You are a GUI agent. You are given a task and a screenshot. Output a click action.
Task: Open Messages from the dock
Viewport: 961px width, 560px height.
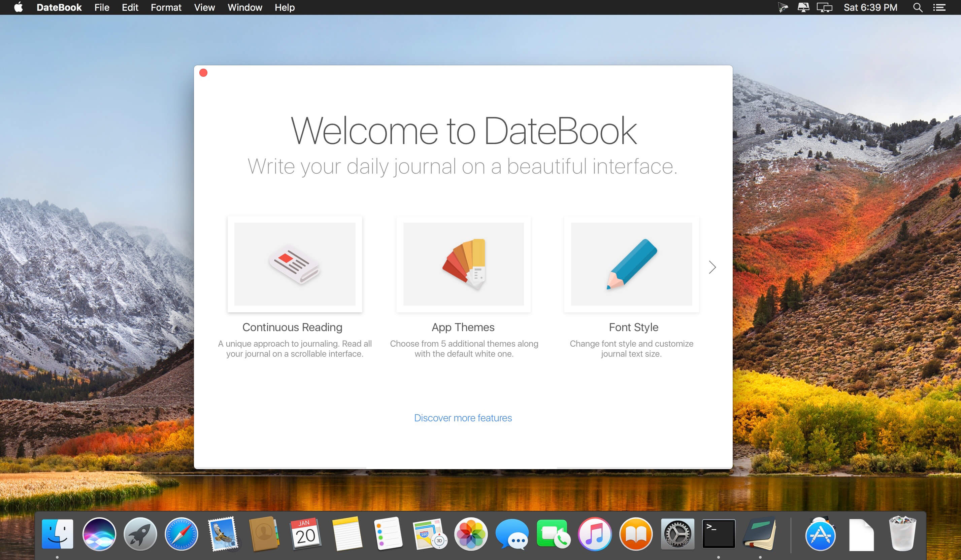tap(512, 534)
